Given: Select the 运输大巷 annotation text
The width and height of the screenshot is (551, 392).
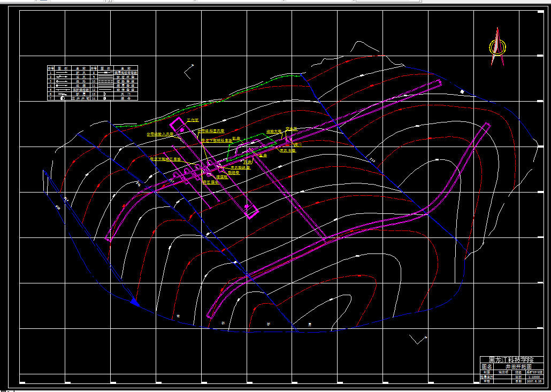Looking at the screenshot, I should pyautogui.click(x=274, y=132).
